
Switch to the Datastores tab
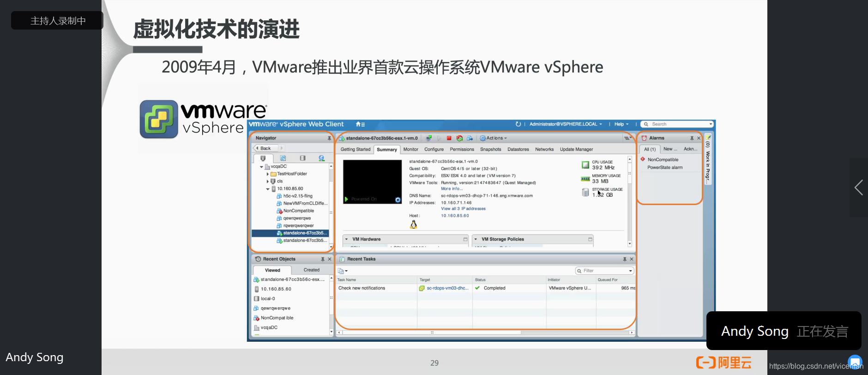518,149
